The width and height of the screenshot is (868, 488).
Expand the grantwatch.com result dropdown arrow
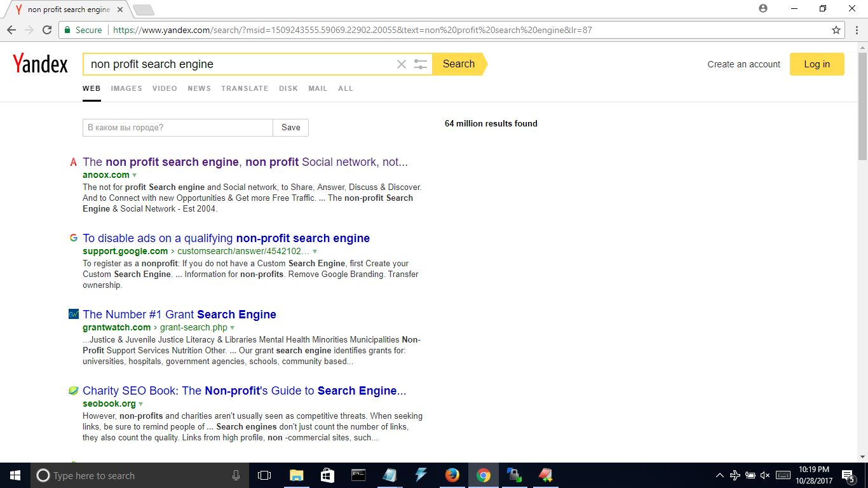(x=232, y=328)
